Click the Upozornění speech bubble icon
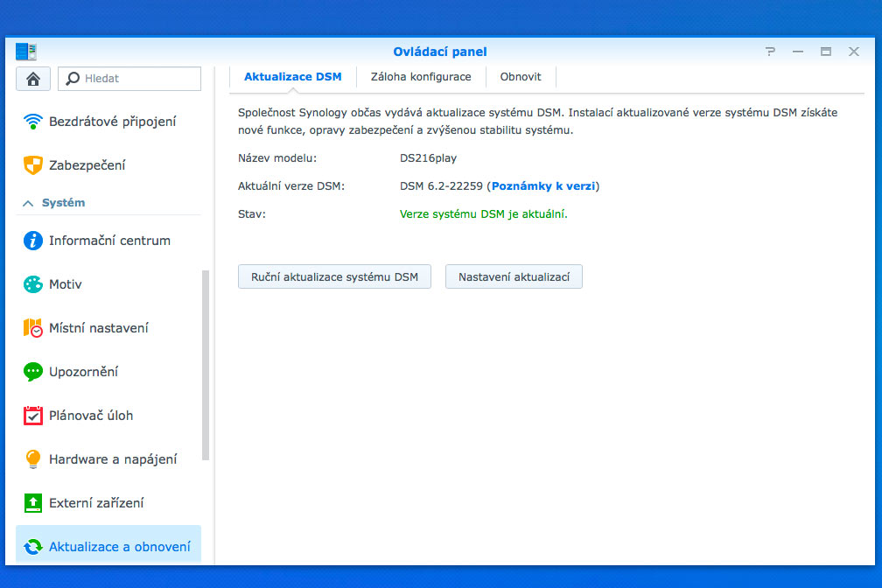 (33, 372)
